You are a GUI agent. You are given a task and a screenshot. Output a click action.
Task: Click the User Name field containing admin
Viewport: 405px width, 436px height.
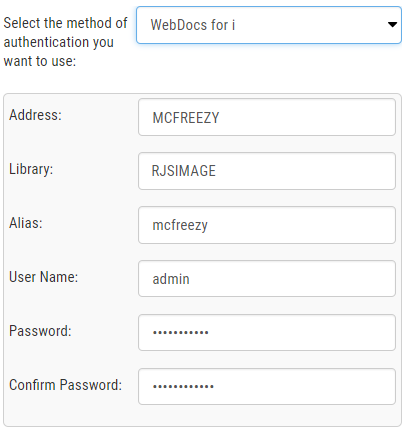tap(267, 279)
